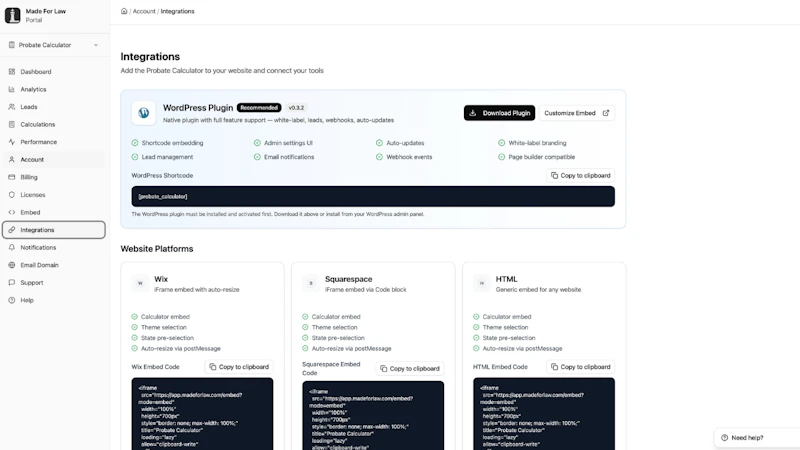Click the Email Domain globe icon
The width and height of the screenshot is (800, 450).
(12, 265)
